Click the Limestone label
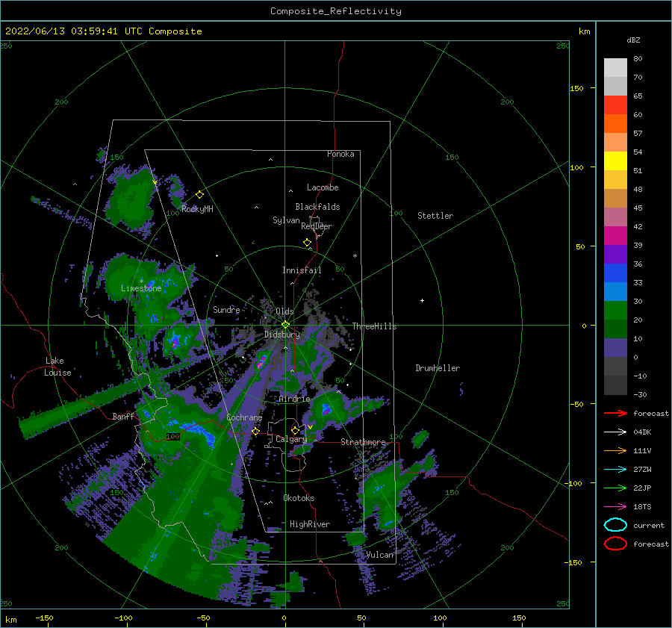This screenshot has width=672, height=628. (x=141, y=288)
